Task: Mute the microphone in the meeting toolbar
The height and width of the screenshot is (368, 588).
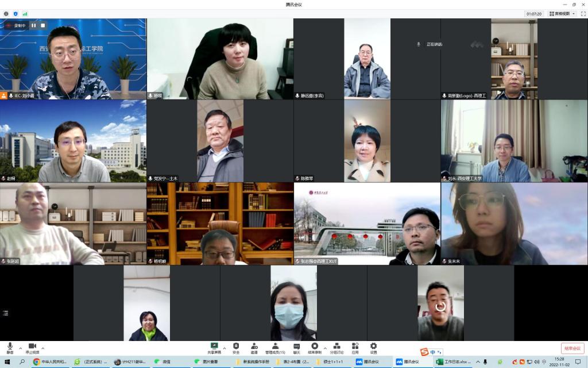Action: [x=10, y=347]
